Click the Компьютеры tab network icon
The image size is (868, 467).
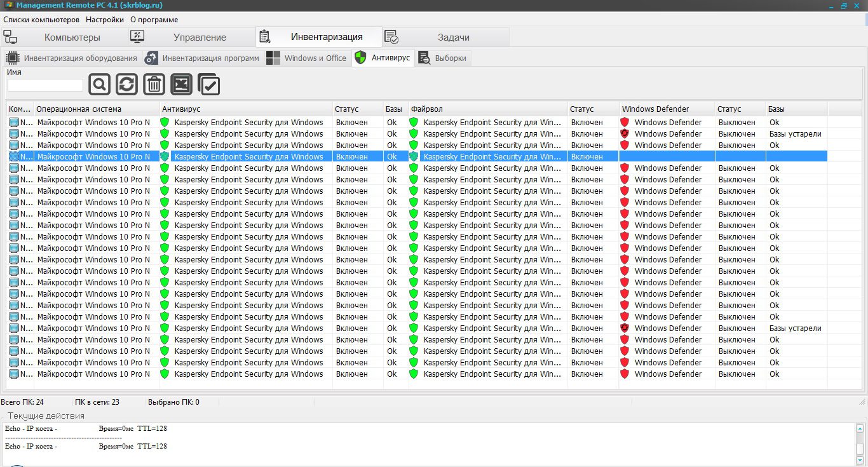[10, 37]
